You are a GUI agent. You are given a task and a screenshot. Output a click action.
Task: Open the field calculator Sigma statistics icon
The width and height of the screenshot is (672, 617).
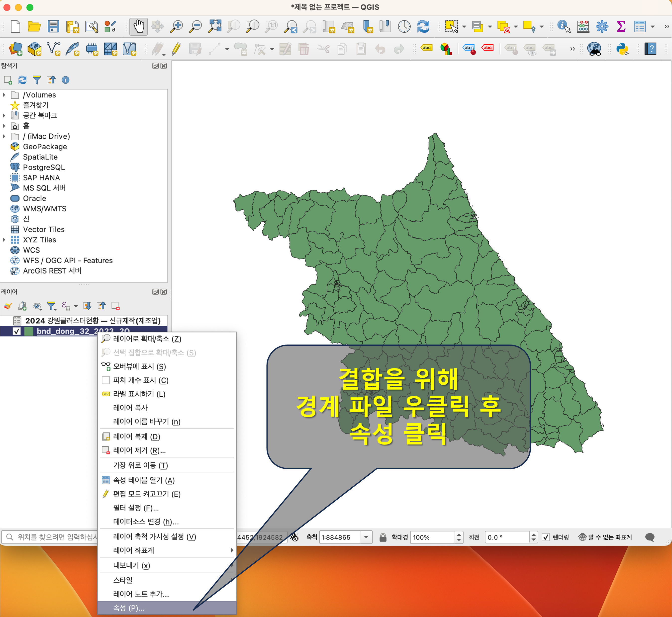[x=621, y=27]
